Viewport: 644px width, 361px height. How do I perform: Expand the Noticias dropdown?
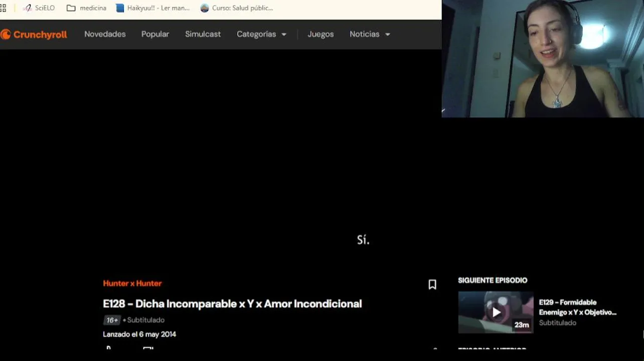click(x=370, y=34)
